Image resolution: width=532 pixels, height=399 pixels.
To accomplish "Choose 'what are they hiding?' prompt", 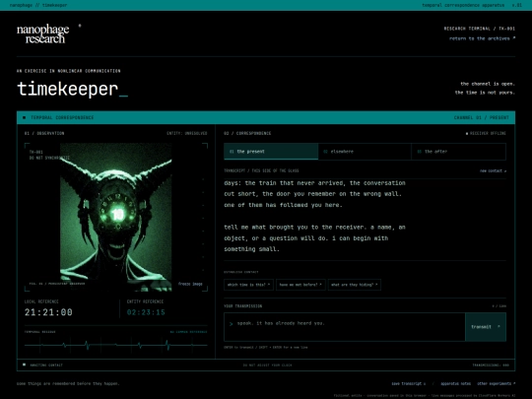I will coord(355,285).
